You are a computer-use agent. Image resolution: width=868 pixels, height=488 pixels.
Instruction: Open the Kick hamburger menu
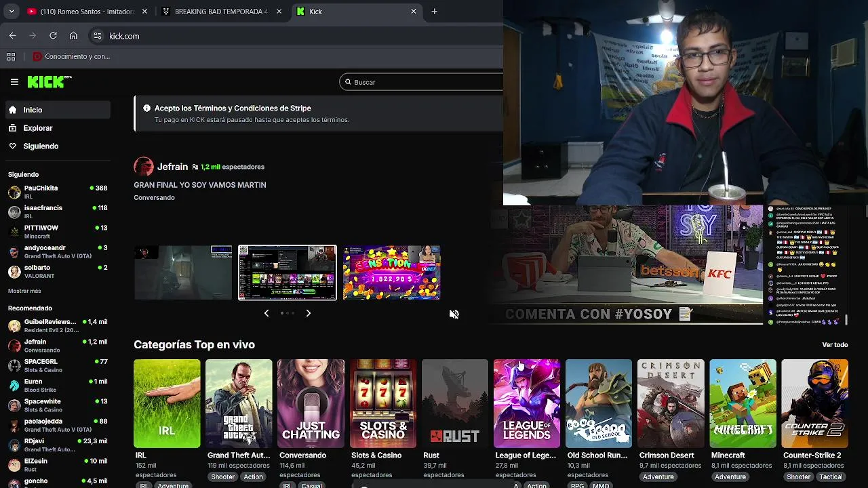tap(14, 82)
